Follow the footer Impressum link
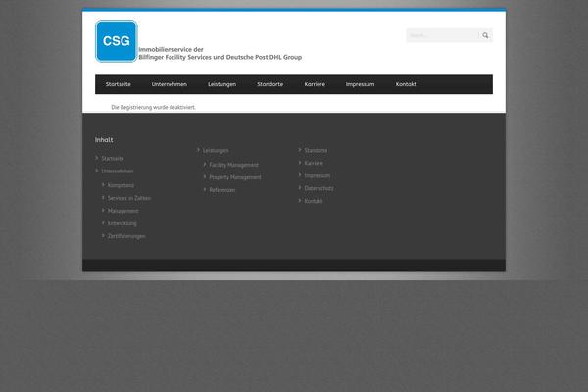This screenshot has width=588, height=392. (318, 176)
